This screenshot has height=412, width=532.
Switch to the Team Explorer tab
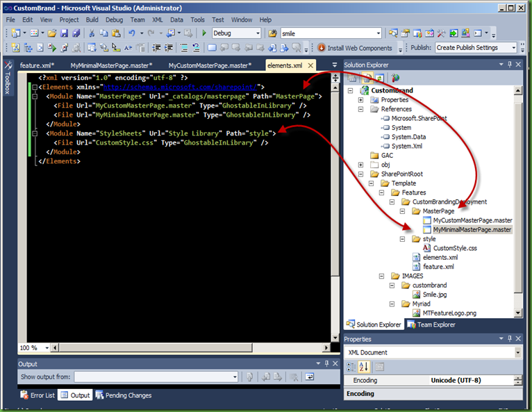coord(431,324)
